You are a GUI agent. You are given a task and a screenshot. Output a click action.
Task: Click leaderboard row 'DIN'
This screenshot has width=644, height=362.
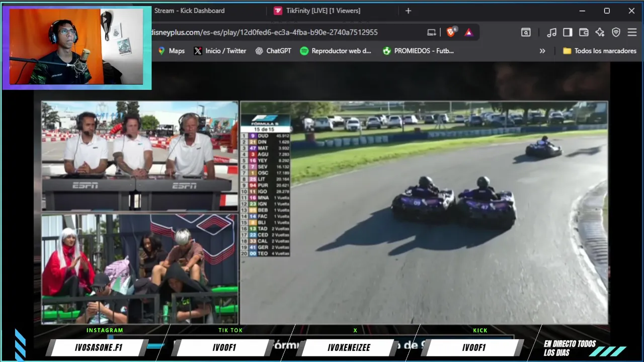tap(265, 142)
